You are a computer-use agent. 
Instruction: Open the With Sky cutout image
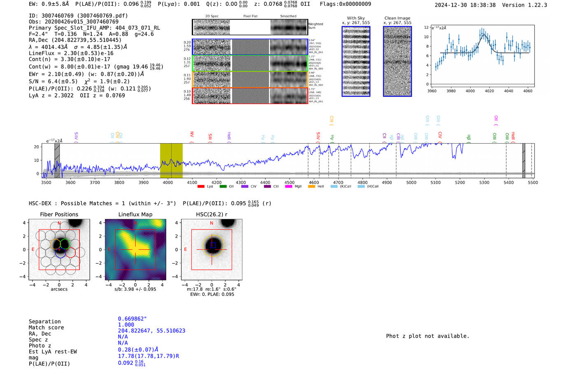[x=356, y=61]
